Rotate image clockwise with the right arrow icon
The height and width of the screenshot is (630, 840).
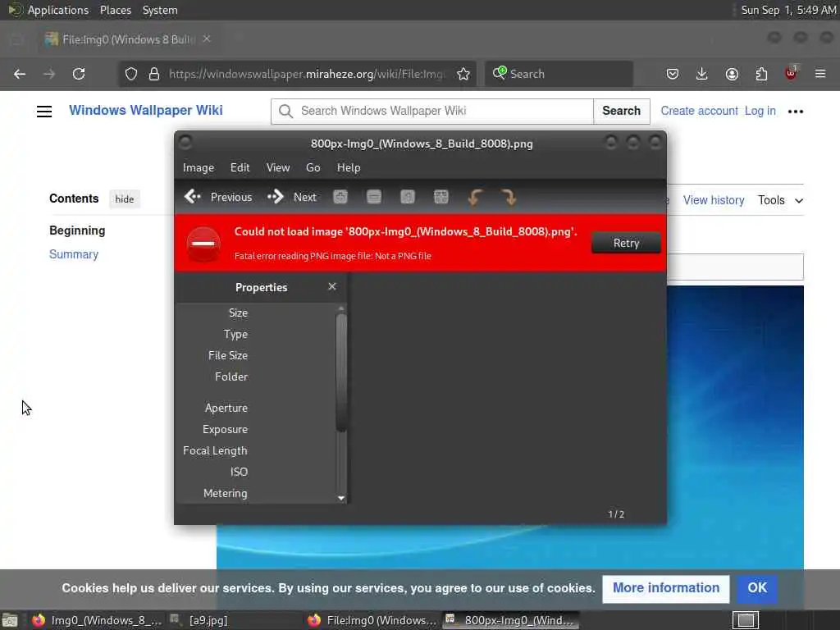click(x=509, y=197)
